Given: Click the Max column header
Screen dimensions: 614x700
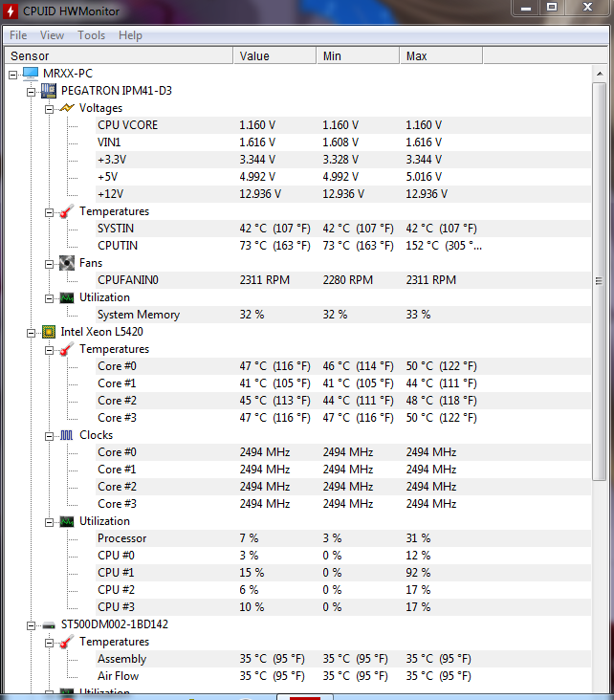Looking at the screenshot, I should (441, 55).
